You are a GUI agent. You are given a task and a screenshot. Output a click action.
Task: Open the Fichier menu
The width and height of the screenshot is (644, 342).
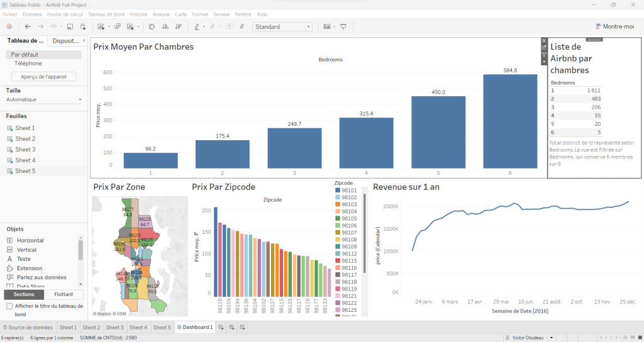(x=10, y=14)
